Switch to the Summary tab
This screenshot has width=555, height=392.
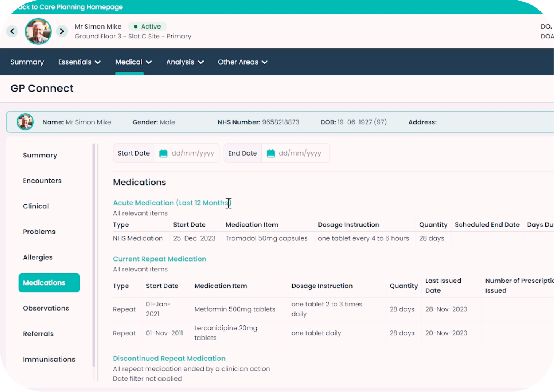click(x=27, y=62)
